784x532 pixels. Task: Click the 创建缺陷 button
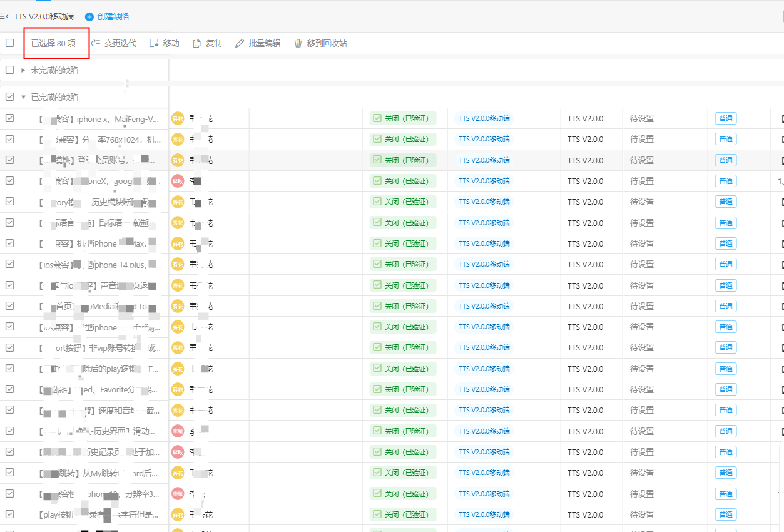pos(107,16)
